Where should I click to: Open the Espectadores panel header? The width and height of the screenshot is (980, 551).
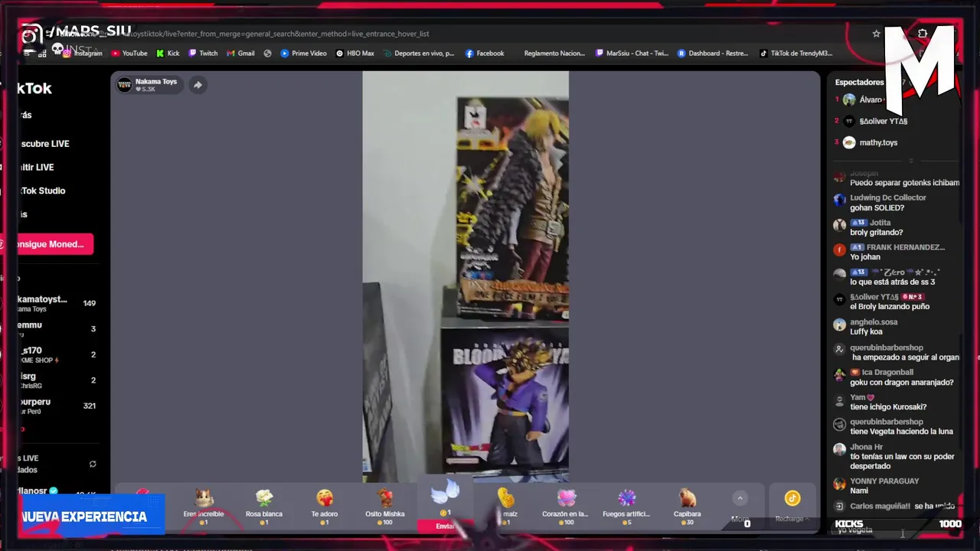click(859, 82)
